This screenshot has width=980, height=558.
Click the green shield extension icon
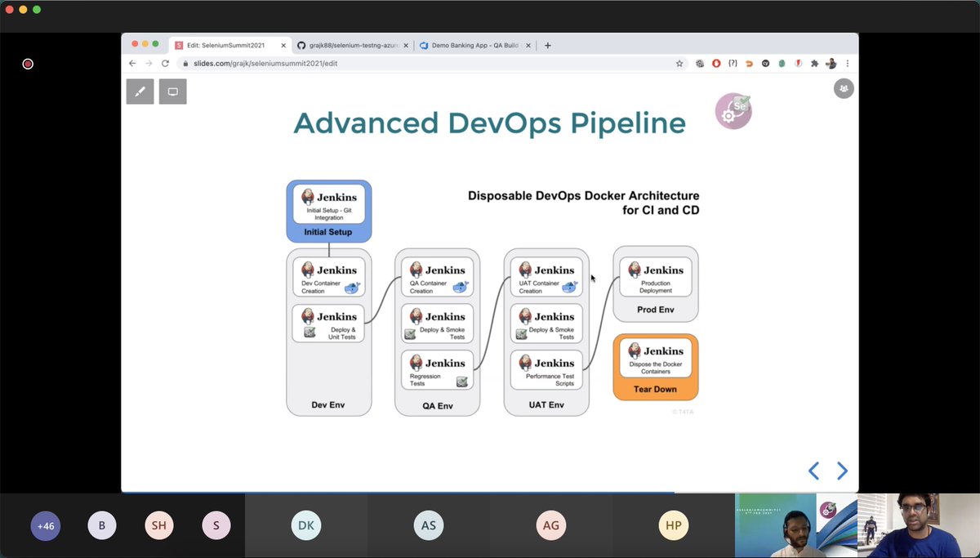[782, 63]
